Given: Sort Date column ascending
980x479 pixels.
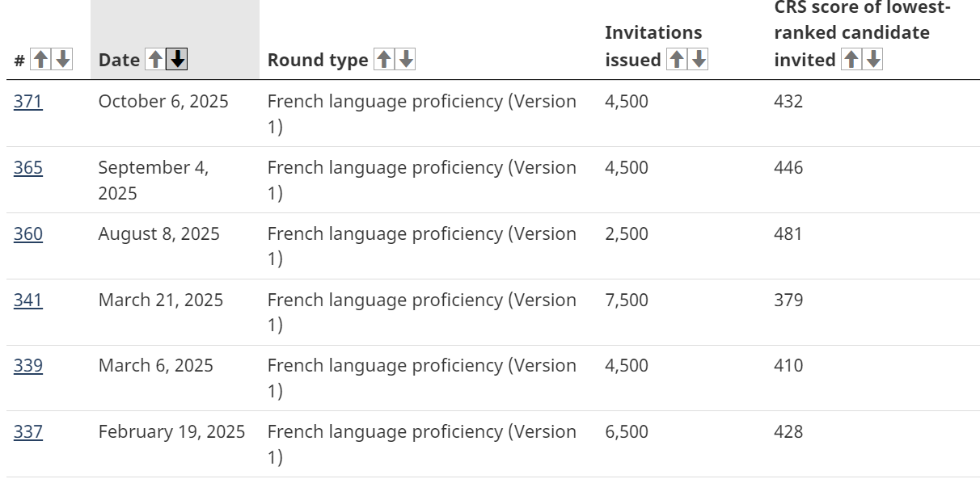Looking at the screenshot, I should click(154, 59).
